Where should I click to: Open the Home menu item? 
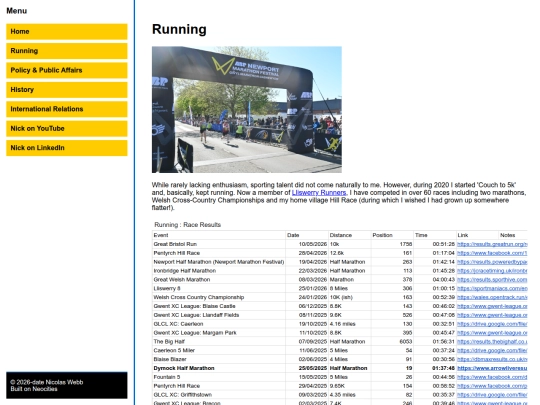click(67, 32)
